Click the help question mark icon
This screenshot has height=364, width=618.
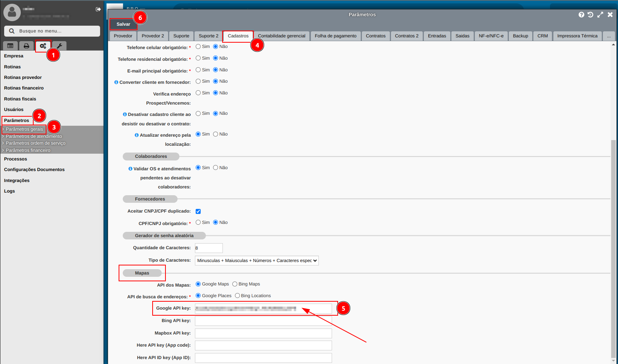click(581, 15)
